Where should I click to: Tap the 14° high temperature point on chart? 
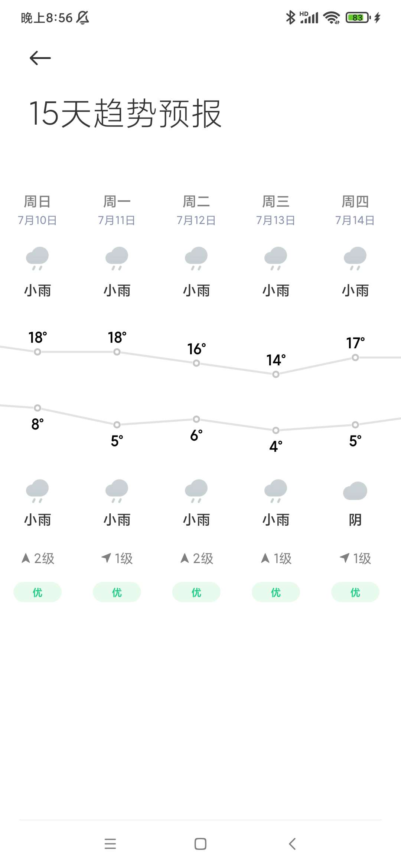coord(276,374)
